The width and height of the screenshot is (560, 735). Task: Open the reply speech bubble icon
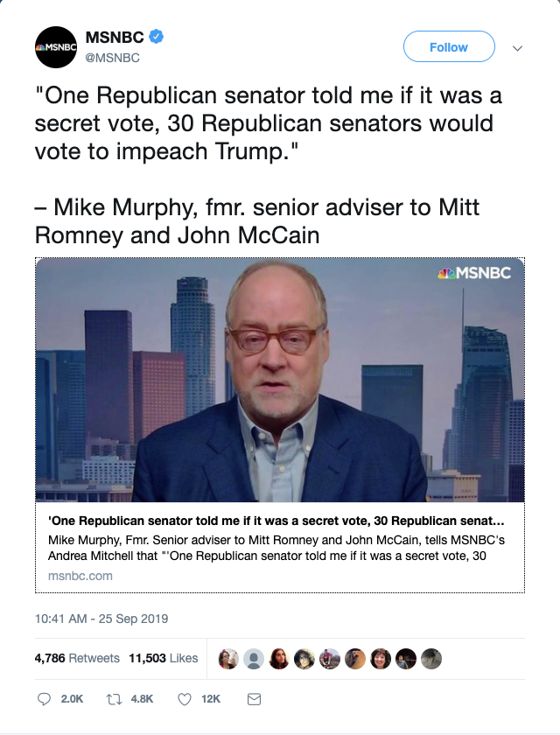coord(44,699)
